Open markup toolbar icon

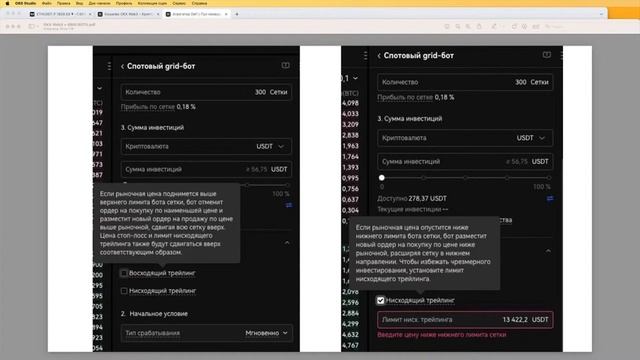coord(524,26)
